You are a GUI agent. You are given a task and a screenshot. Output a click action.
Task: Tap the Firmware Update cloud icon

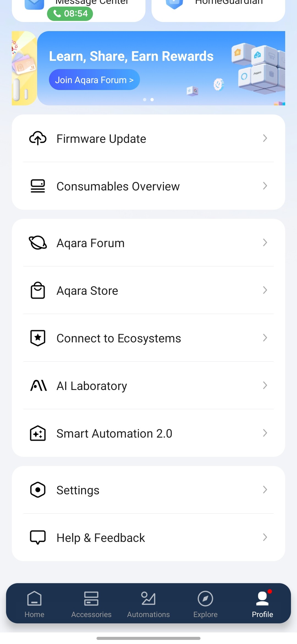(x=38, y=138)
